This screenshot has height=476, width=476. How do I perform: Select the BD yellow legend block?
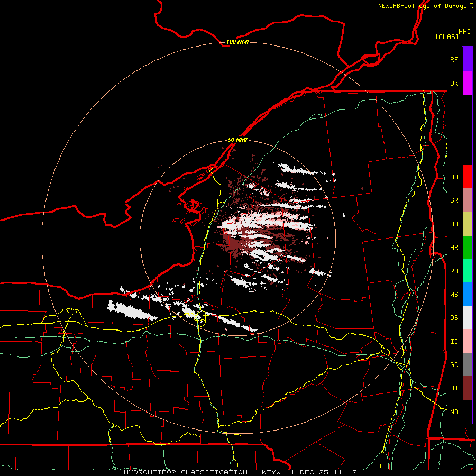coord(467,224)
